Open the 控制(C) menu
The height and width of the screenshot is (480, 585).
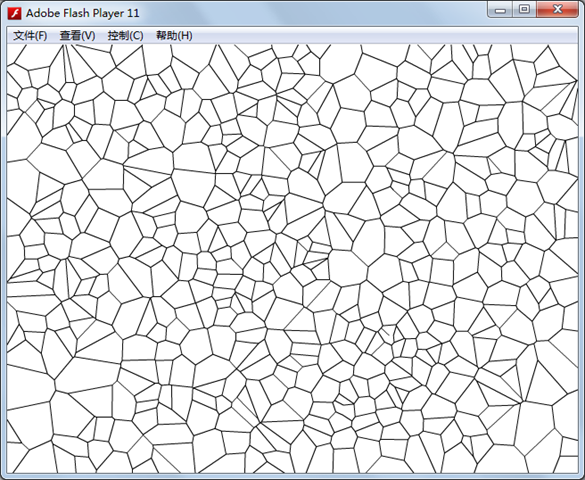pos(125,36)
